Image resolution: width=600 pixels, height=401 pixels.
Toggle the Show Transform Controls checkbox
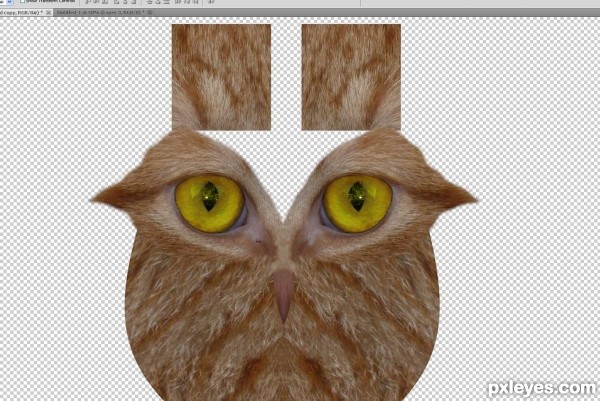(x=22, y=2)
